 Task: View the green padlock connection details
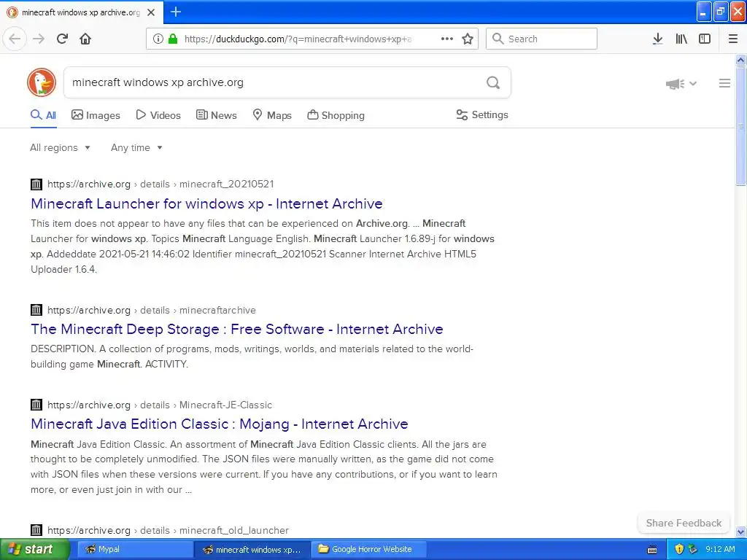click(173, 39)
